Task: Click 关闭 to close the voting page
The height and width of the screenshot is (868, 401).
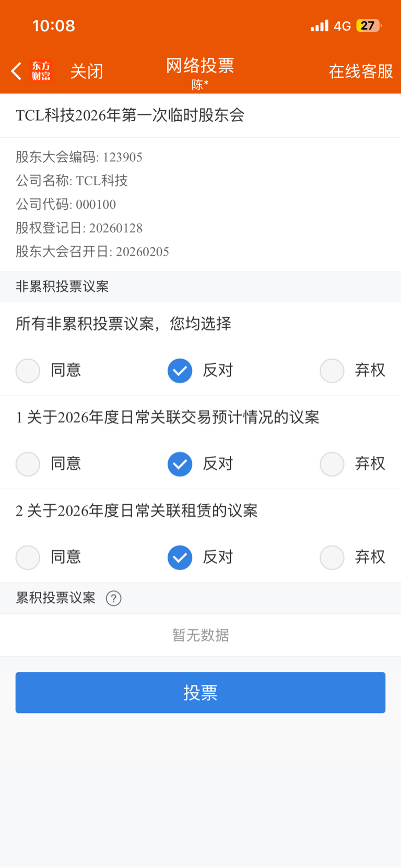Action: point(87,71)
